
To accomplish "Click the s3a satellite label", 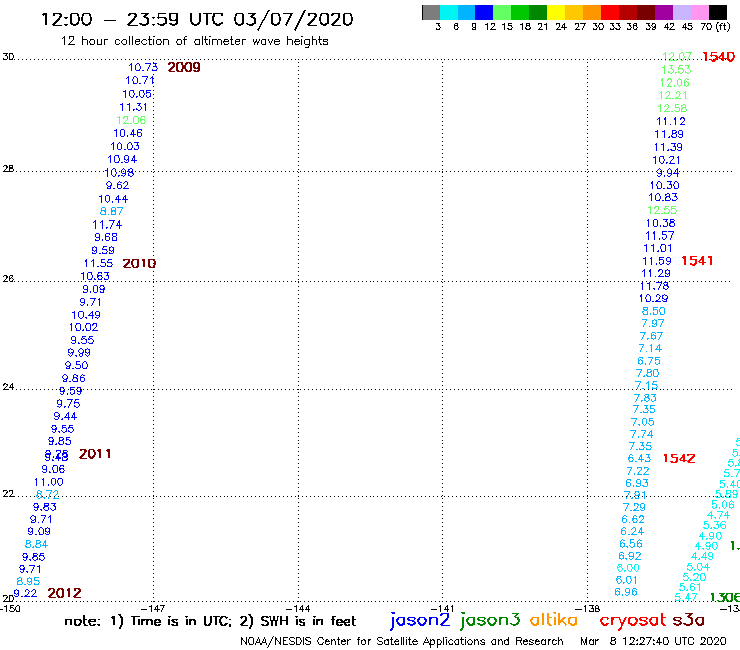I will tap(688, 620).
